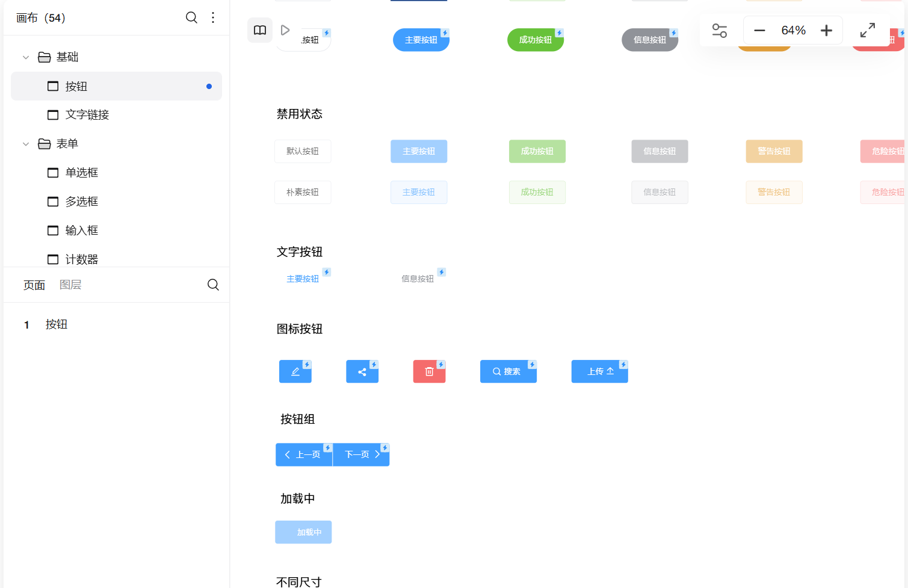908x588 pixels.
Task: Click the green pill 成功按钮 at top
Action: (536, 40)
